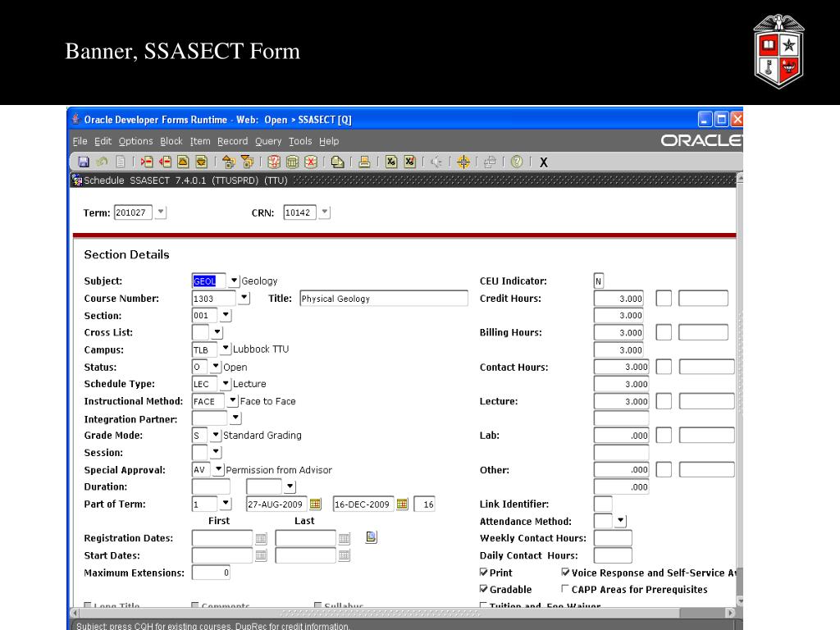Open the Instructional Method dropdown arrow
Viewport: 840px width, 630px height.
(x=232, y=400)
